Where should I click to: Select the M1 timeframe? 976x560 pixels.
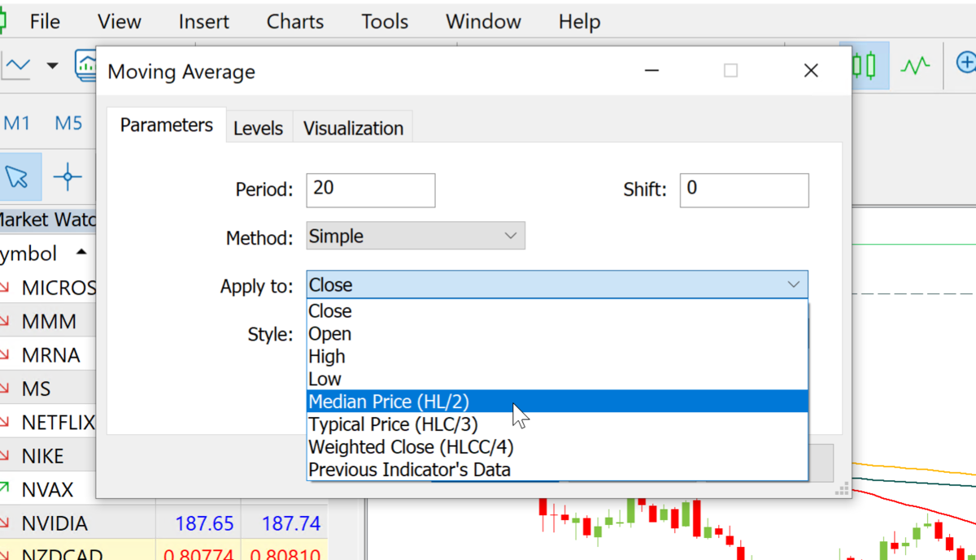pyautogui.click(x=17, y=124)
